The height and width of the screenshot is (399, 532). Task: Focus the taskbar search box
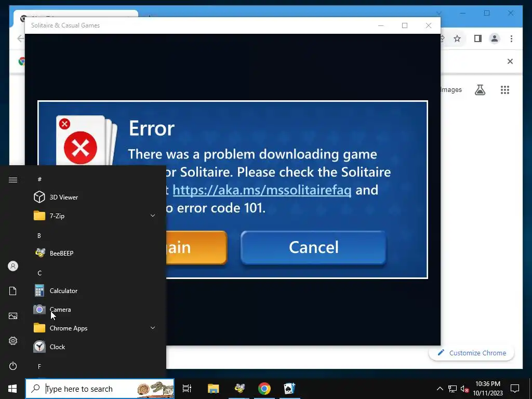tap(100, 389)
